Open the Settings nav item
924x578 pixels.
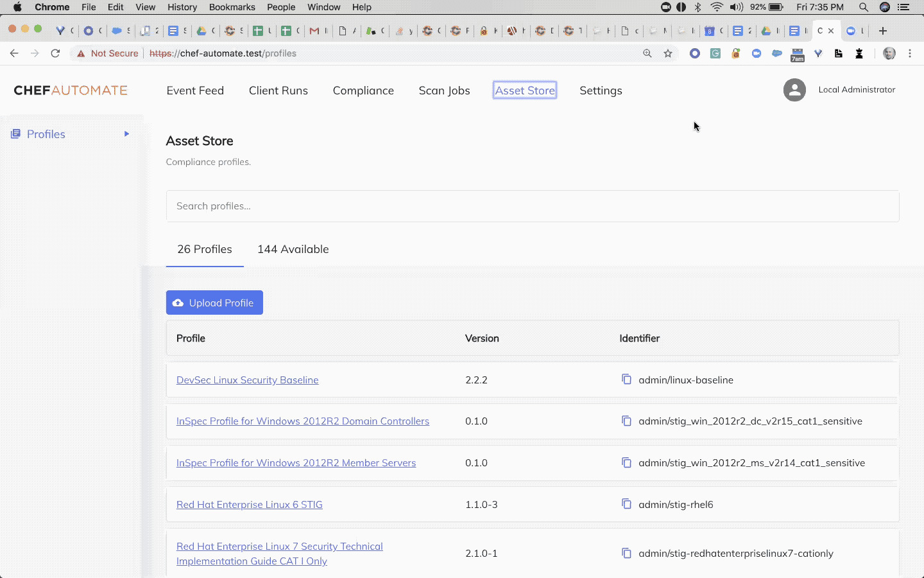coord(601,91)
